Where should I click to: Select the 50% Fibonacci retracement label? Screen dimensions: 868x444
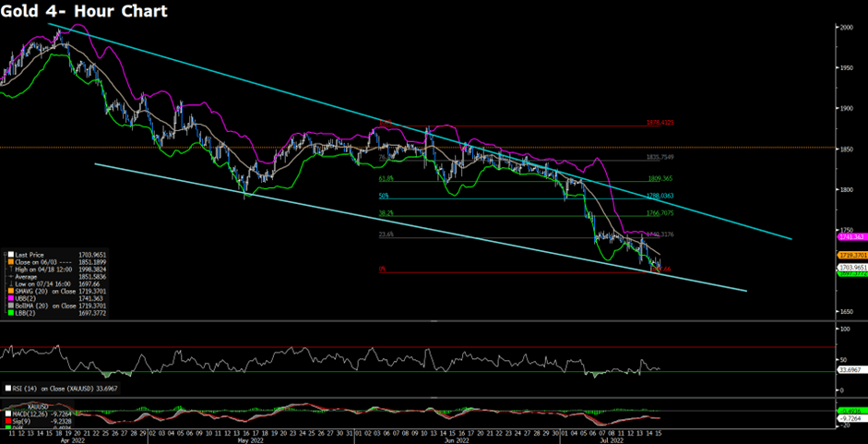[383, 196]
